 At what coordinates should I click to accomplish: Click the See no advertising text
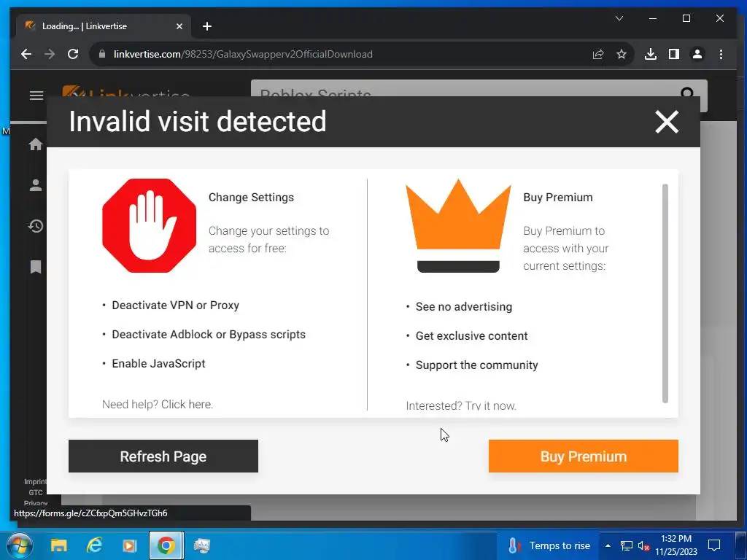click(464, 307)
